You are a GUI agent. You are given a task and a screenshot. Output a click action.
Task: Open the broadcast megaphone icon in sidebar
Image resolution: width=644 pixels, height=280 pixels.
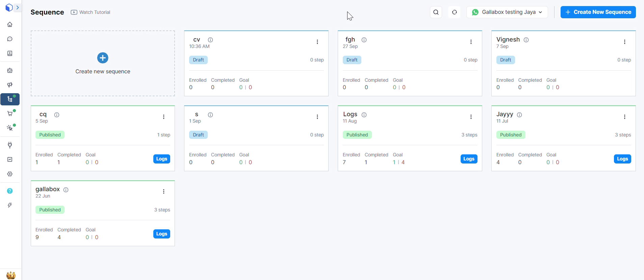click(x=10, y=85)
